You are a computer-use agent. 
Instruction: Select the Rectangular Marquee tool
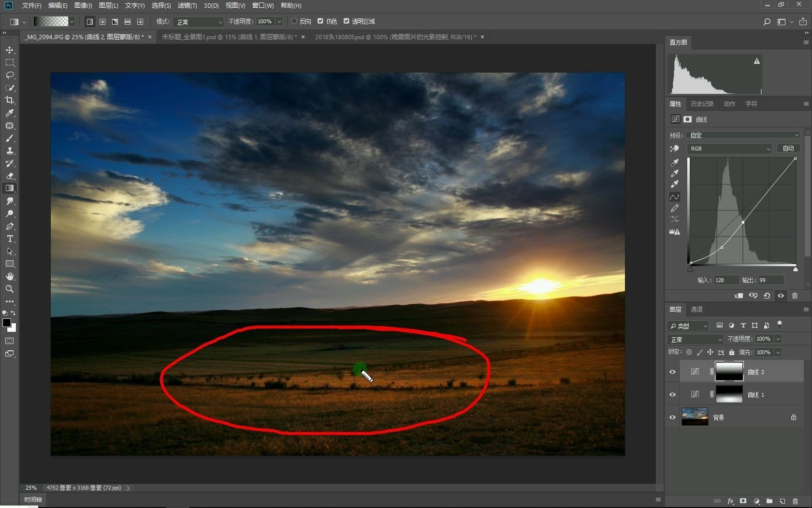[10, 63]
